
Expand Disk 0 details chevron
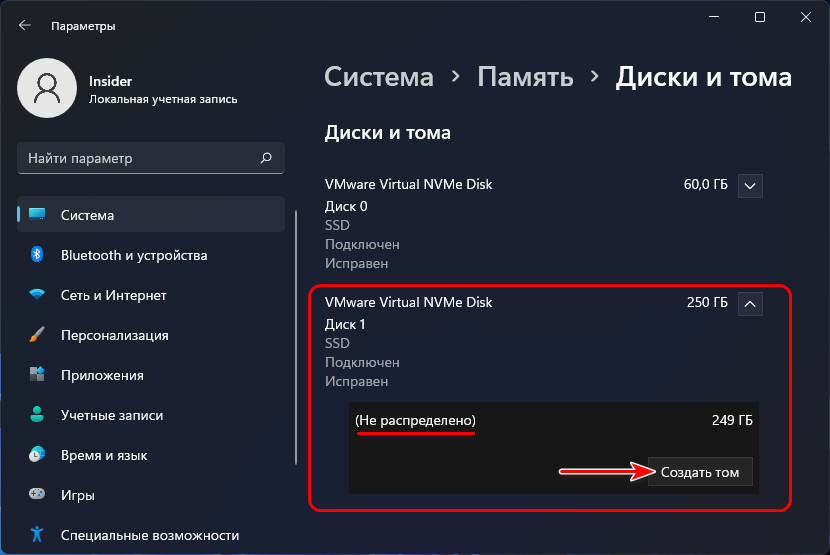click(x=750, y=186)
